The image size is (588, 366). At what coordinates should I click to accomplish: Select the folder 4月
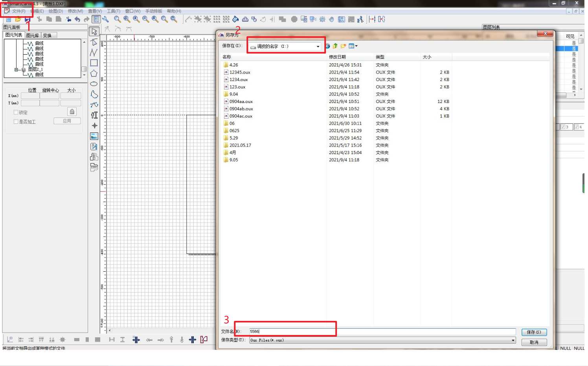[233, 153]
